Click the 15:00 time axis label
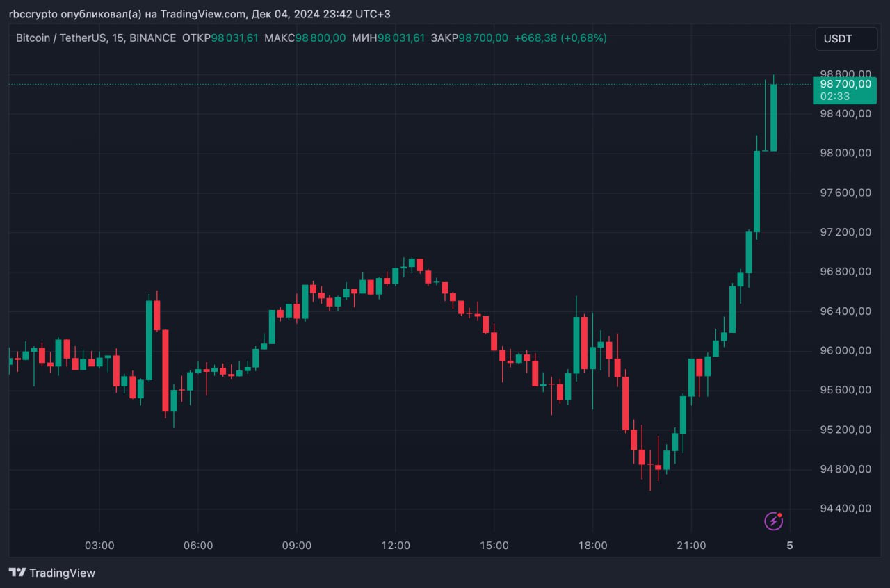Image resolution: width=890 pixels, height=588 pixels. click(x=494, y=546)
